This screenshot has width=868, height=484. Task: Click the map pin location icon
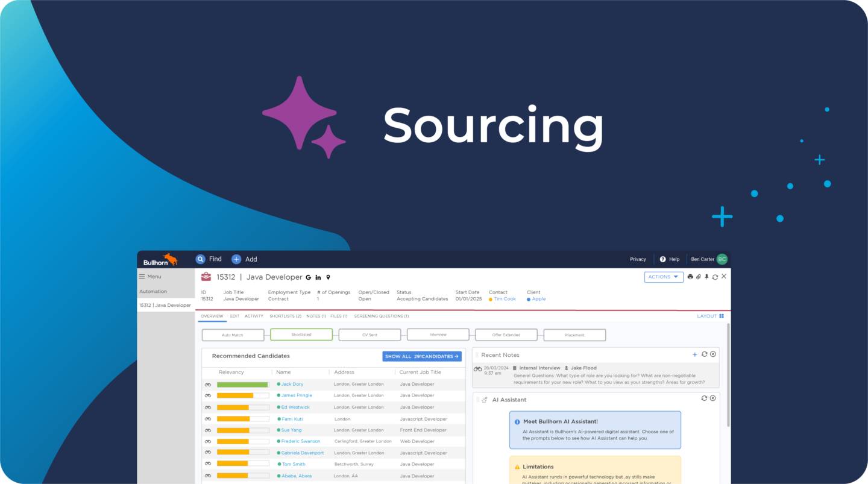[328, 277]
